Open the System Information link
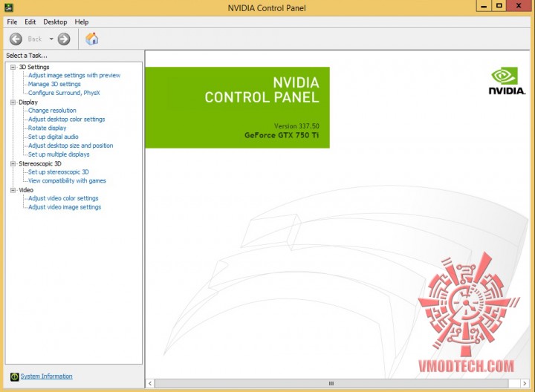Screen dimensions: 535x392 46,376
